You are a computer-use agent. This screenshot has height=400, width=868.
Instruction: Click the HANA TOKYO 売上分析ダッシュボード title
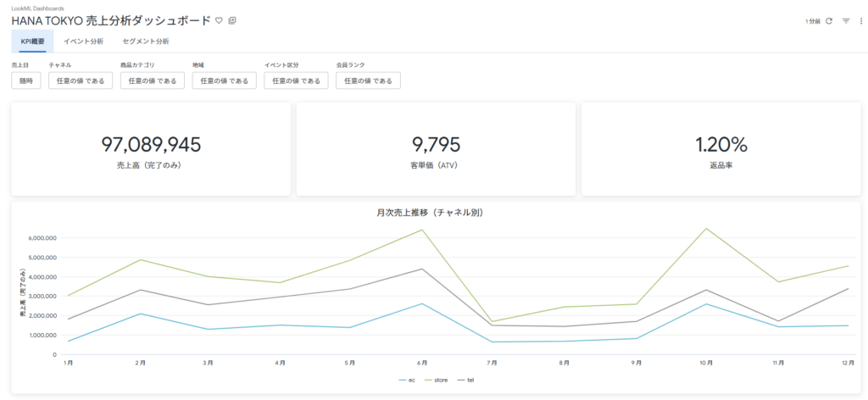click(x=111, y=20)
